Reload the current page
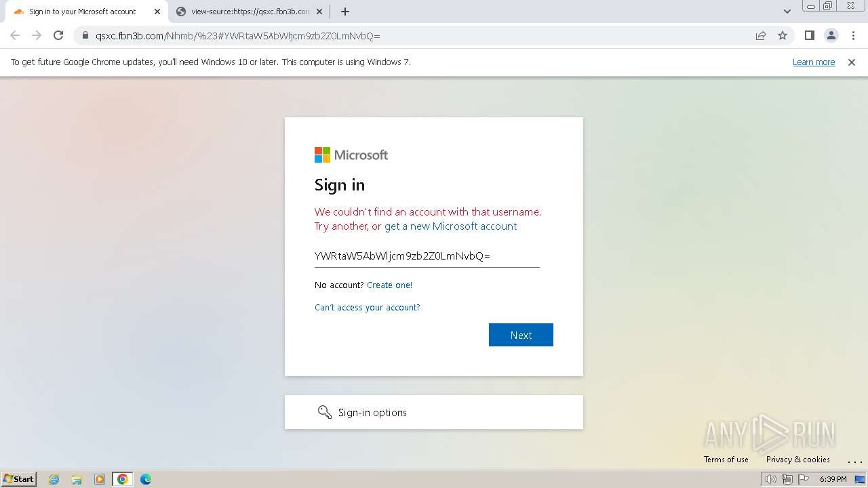Image resolution: width=868 pixels, height=488 pixels. pos(58,35)
